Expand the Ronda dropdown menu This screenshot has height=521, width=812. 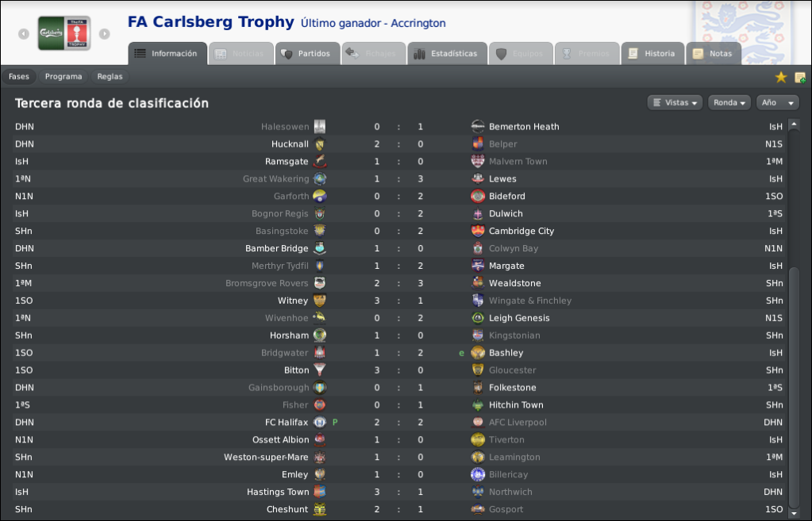pyautogui.click(x=729, y=102)
